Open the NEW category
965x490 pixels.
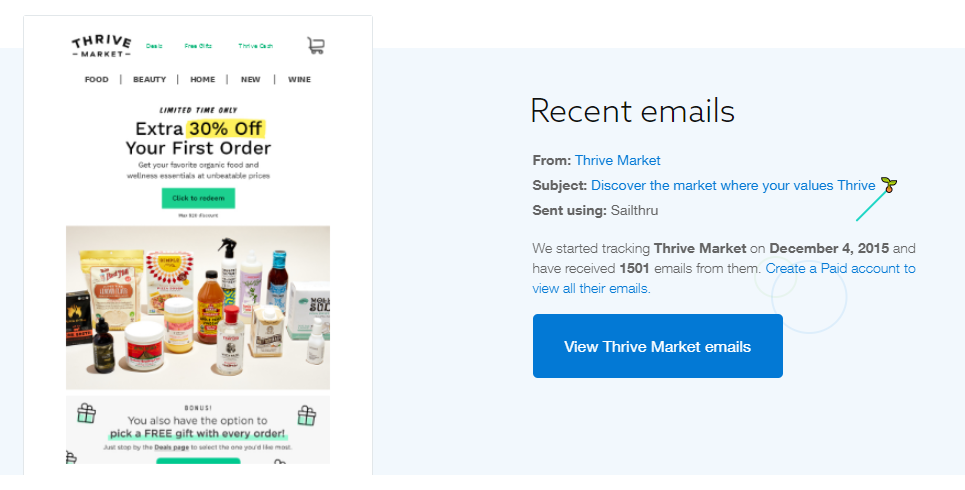coord(250,79)
